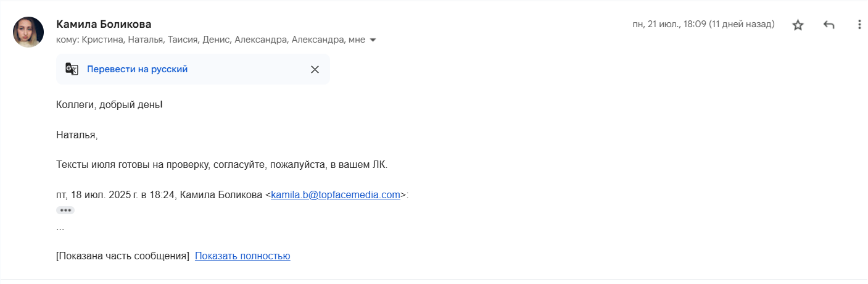Image resolution: width=868 pixels, height=284 pixels.
Task: Click the sender name Камила Боликова
Action: click(x=104, y=24)
